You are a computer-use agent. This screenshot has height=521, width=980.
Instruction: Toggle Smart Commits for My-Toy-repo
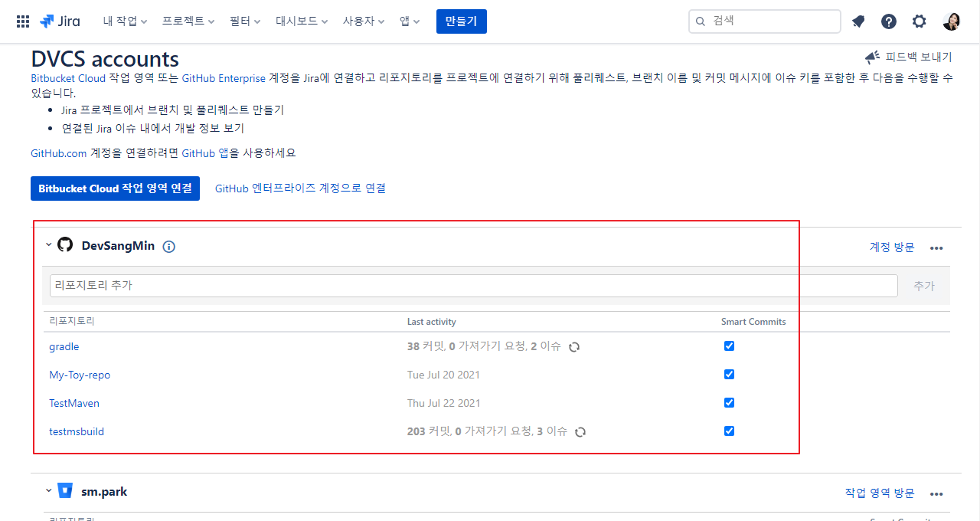(x=729, y=375)
